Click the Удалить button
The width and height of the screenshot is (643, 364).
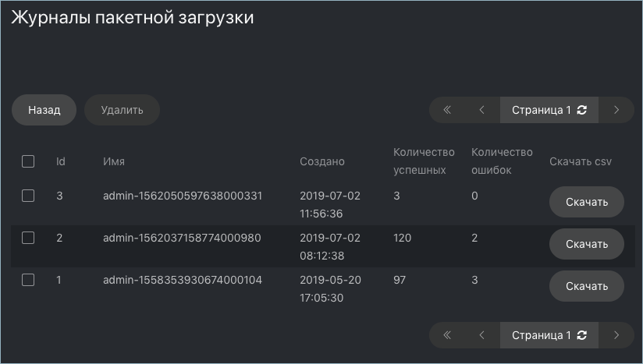122,110
